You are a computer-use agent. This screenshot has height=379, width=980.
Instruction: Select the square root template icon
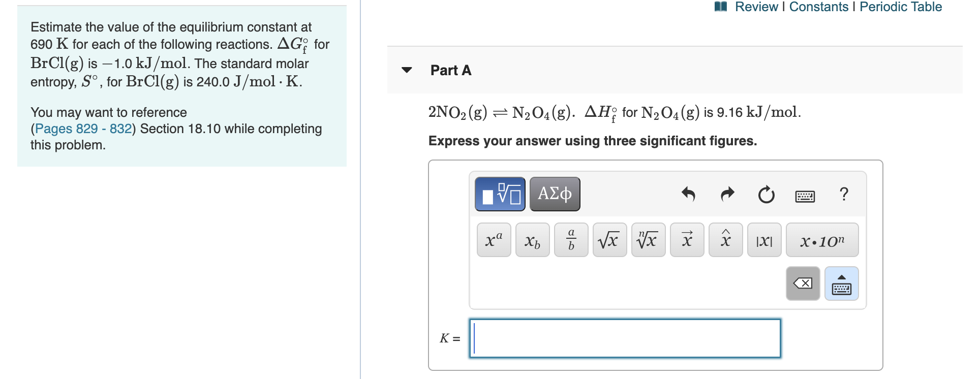(x=609, y=239)
